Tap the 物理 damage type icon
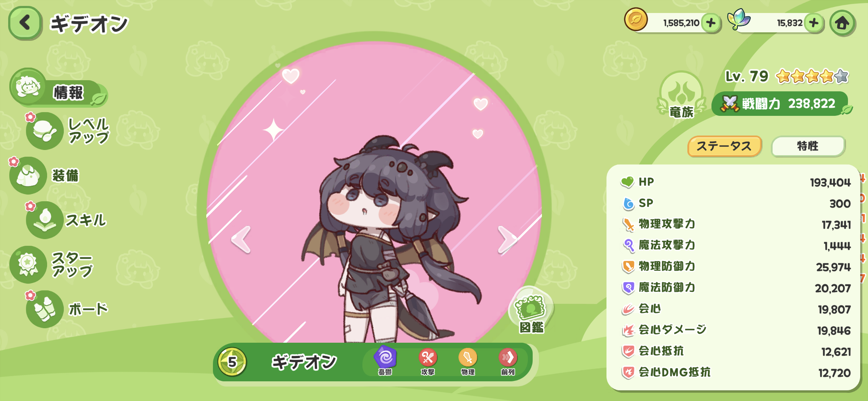Viewport: 868px width, 401px height. point(468,362)
